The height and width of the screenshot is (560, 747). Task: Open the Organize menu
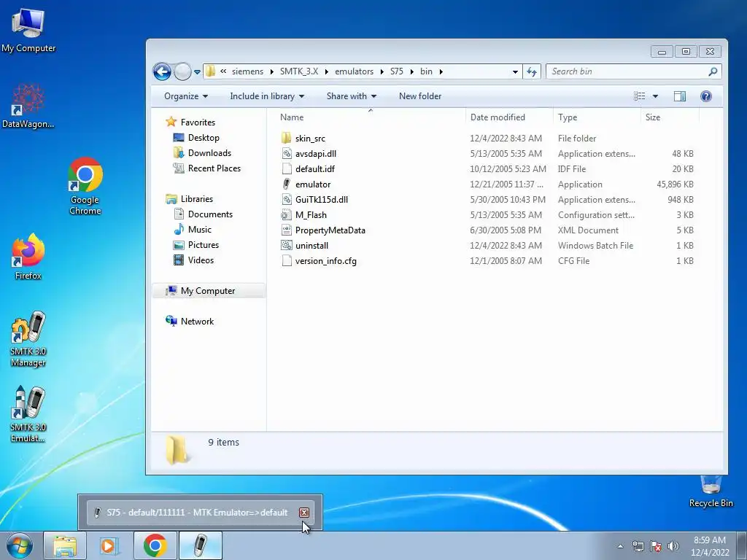tap(186, 96)
